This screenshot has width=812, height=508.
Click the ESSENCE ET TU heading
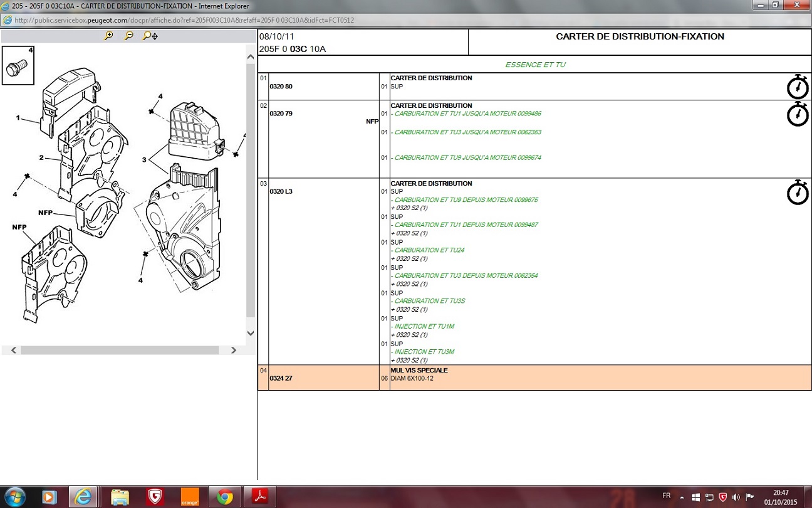tap(536, 65)
